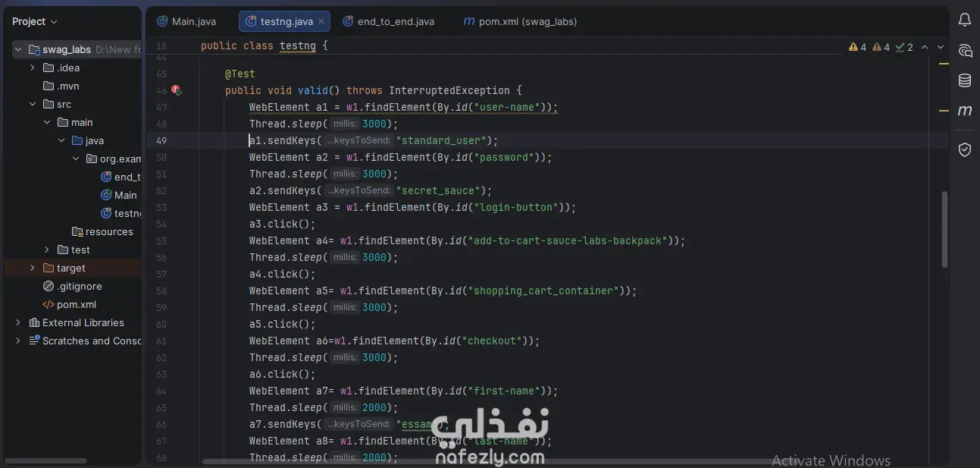Click the weak warnings indicator showing 4

click(881, 47)
